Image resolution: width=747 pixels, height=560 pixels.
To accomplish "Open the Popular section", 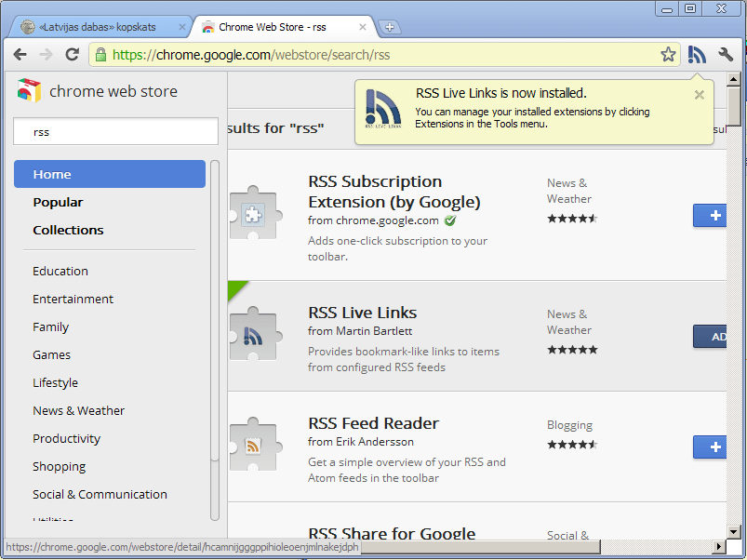I will 58,203.
